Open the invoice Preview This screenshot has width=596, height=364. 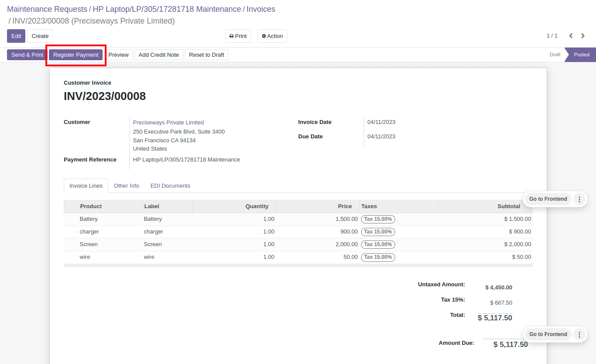[119, 55]
